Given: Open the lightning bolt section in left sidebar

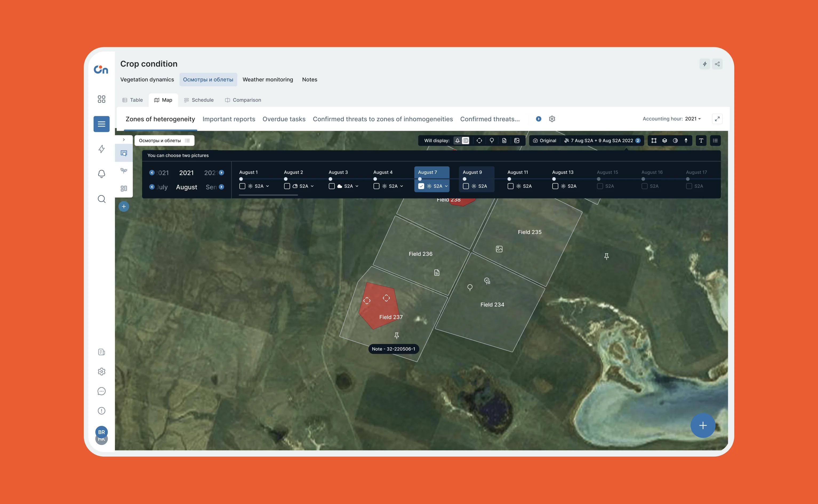Looking at the screenshot, I should click(101, 149).
